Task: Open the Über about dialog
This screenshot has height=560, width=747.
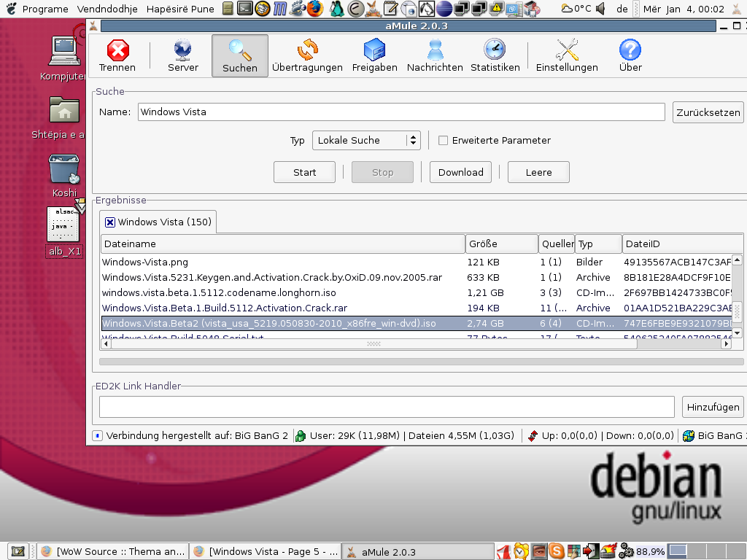Action: pyautogui.click(x=630, y=55)
